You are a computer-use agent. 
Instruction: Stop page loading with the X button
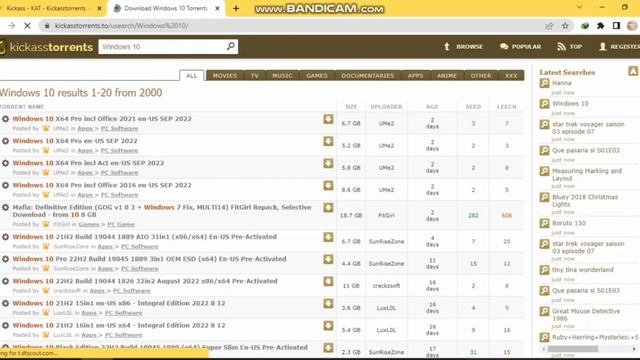point(27,26)
